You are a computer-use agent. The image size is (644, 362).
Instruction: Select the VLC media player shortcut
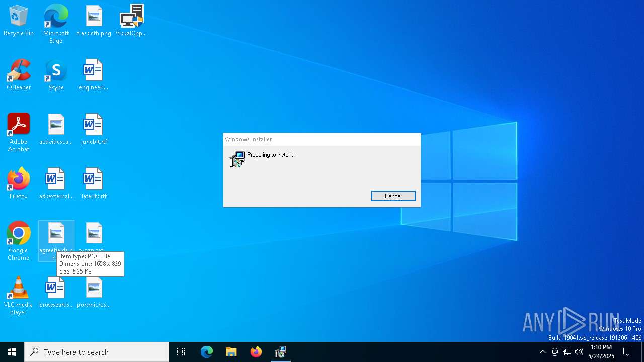point(19,296)
